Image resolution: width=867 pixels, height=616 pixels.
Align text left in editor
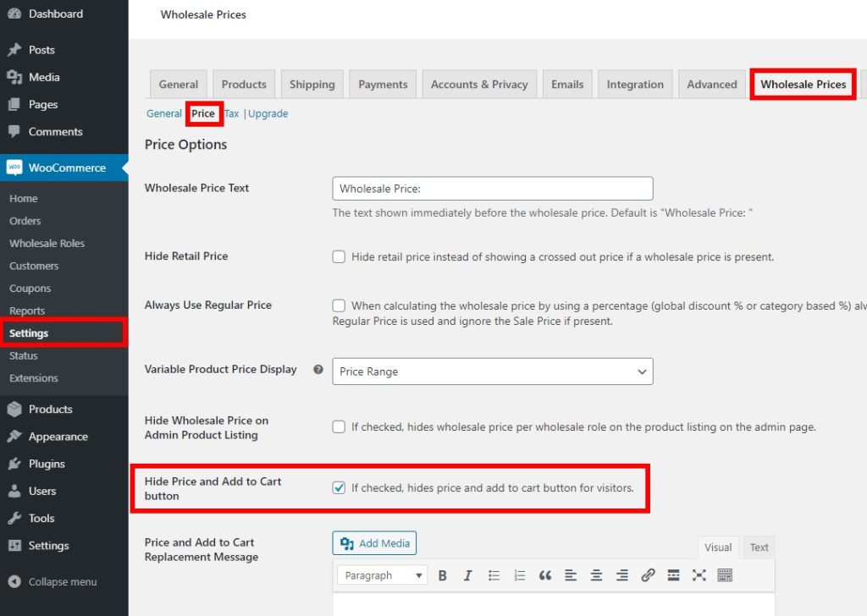571,575
